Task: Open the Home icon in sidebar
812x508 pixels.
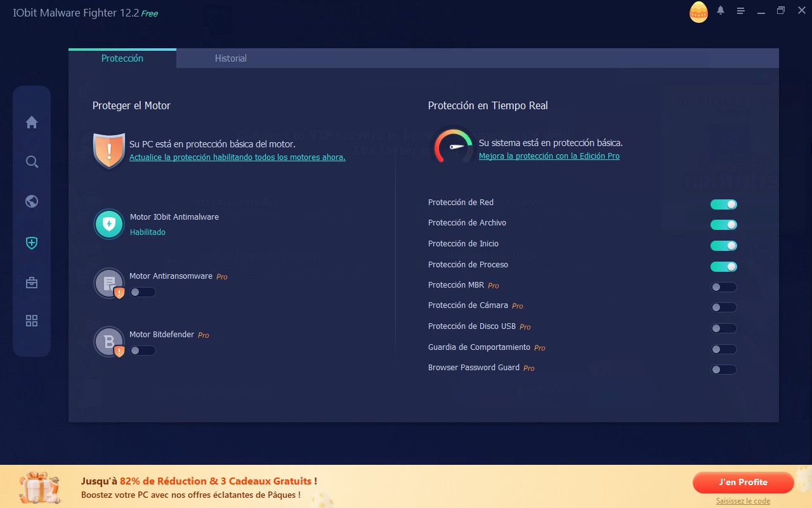Action: tap(32, 123)
